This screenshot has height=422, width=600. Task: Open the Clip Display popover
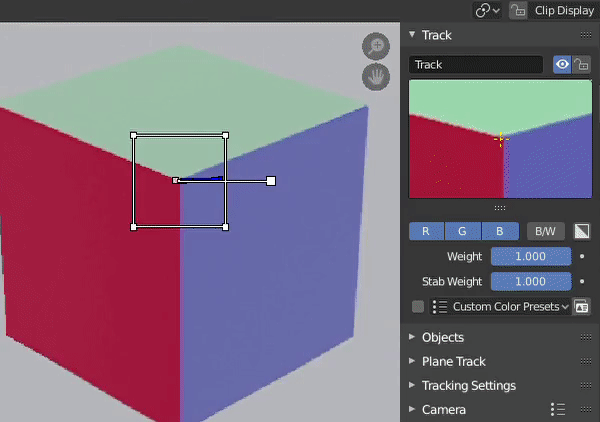(x=565, y=11)
